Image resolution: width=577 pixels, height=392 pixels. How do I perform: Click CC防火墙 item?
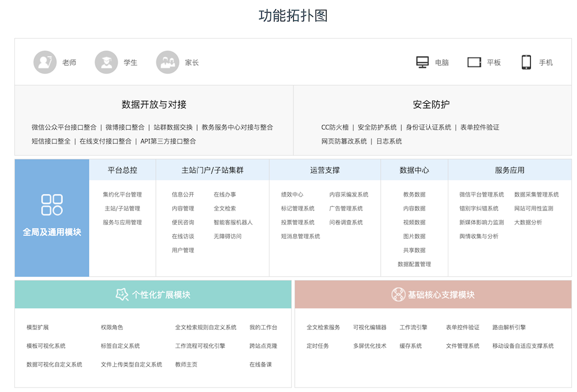(335, 127)
